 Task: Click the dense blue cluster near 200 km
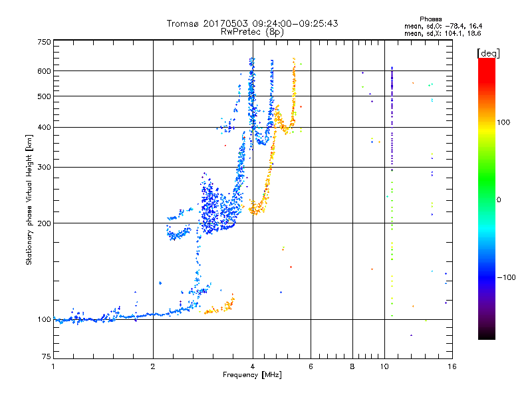tap(217, 210)
